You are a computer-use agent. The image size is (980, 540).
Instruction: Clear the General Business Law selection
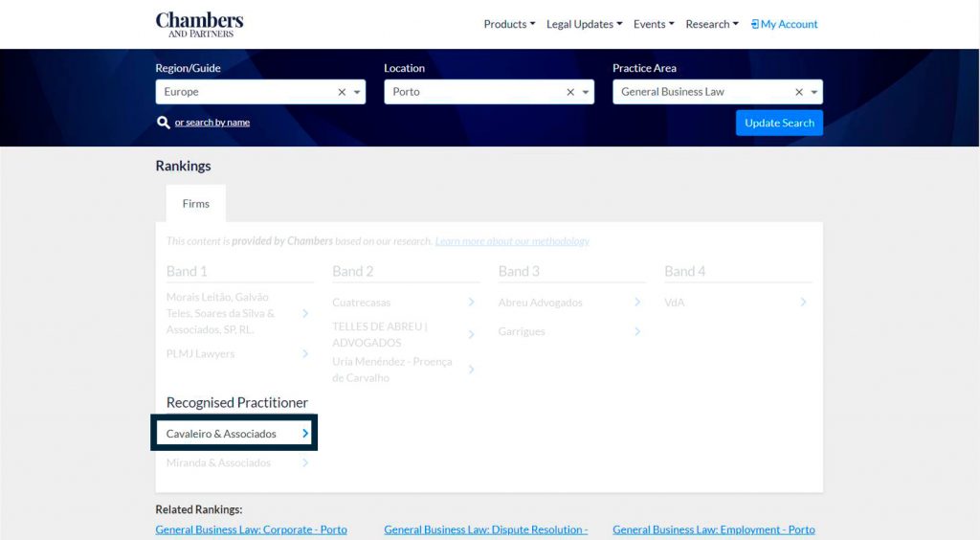point(799,92)
